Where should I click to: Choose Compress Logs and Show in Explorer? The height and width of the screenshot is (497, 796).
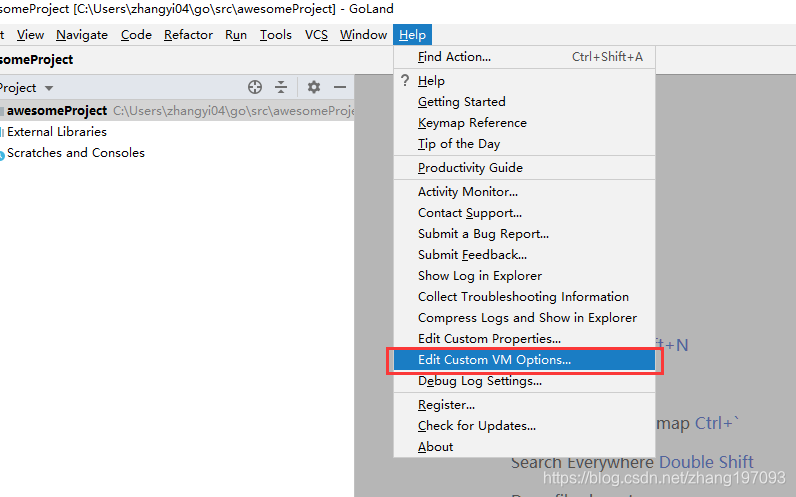pyautogui.click(x=524, y=318)
